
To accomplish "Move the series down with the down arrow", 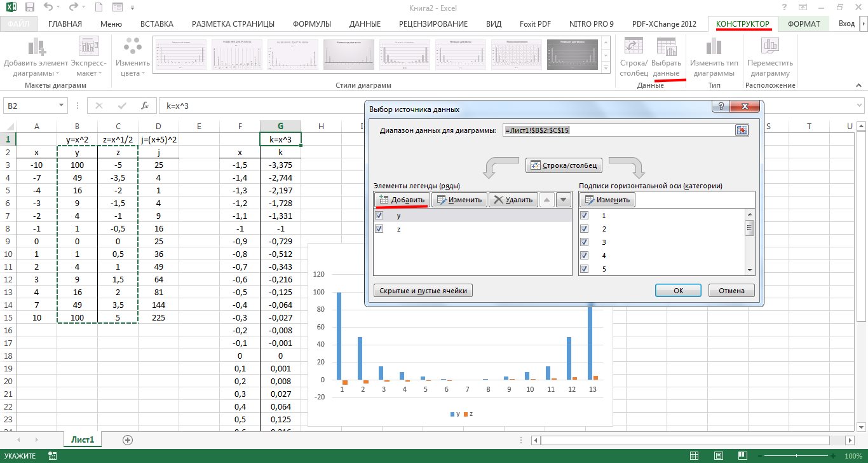I will tap(563, 200).
